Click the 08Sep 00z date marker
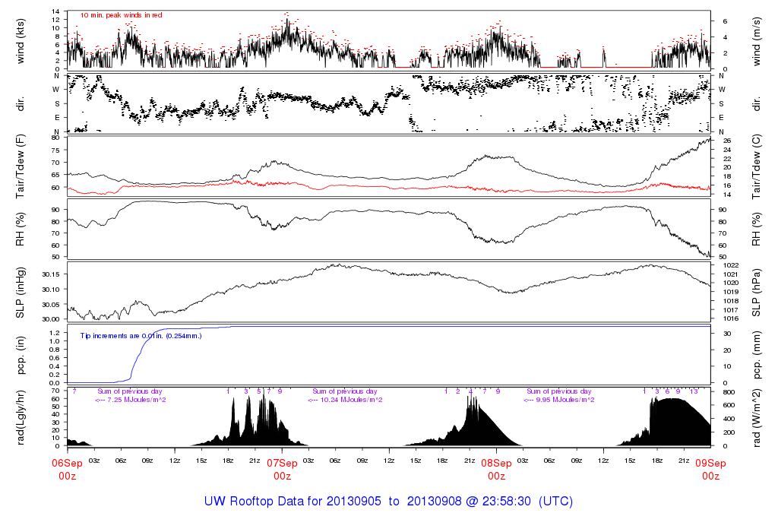The height and width of the screenshot is (532, 778). (496, 469)
